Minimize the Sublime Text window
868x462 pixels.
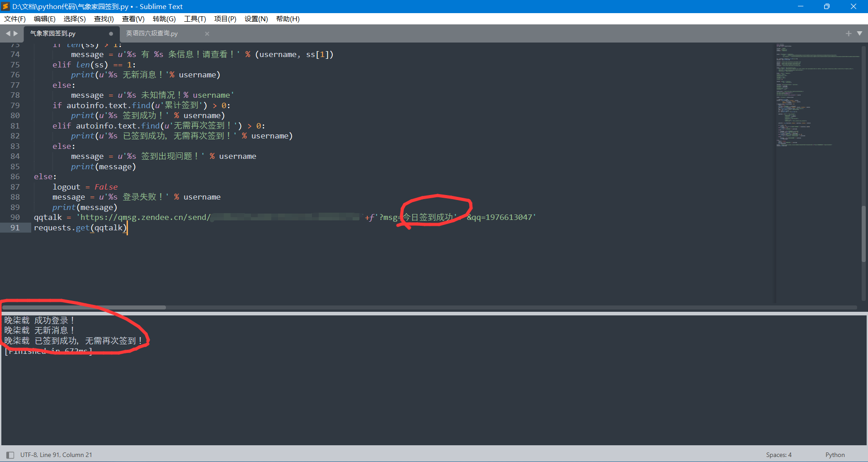[800, 6]
